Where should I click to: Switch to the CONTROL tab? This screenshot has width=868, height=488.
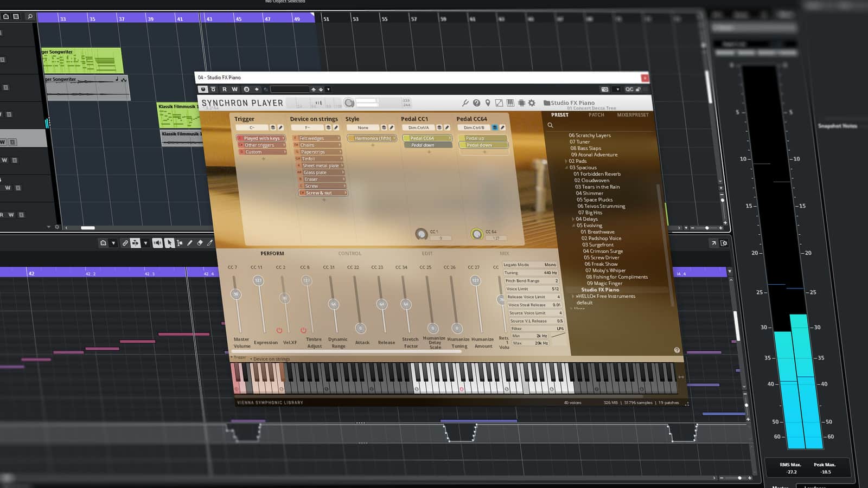tap(349, 253)
